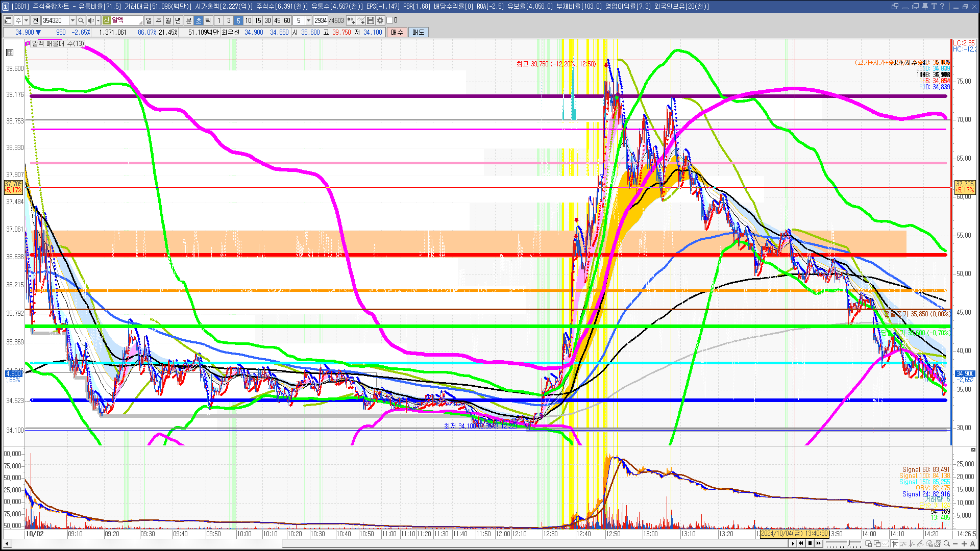Click the zoom in plus icon
This screenshot has width=980, height=551.
[964, 544]
